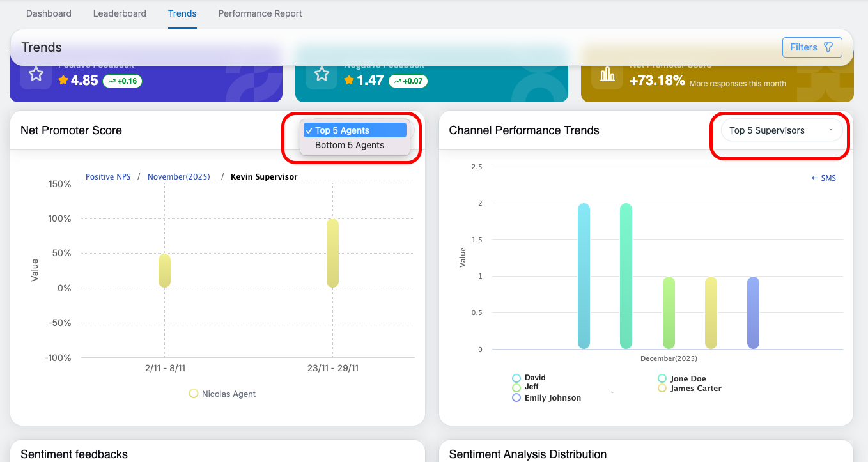
Task: Open the Performance Report tab
Action: click(260, 13)
